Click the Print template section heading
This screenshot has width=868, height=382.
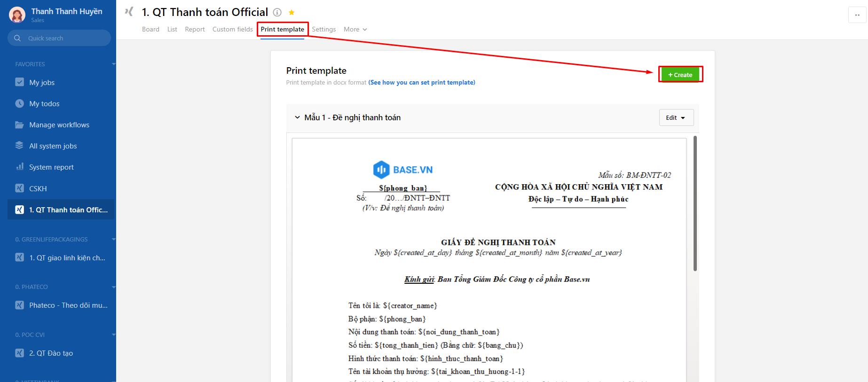coord(316,70)
